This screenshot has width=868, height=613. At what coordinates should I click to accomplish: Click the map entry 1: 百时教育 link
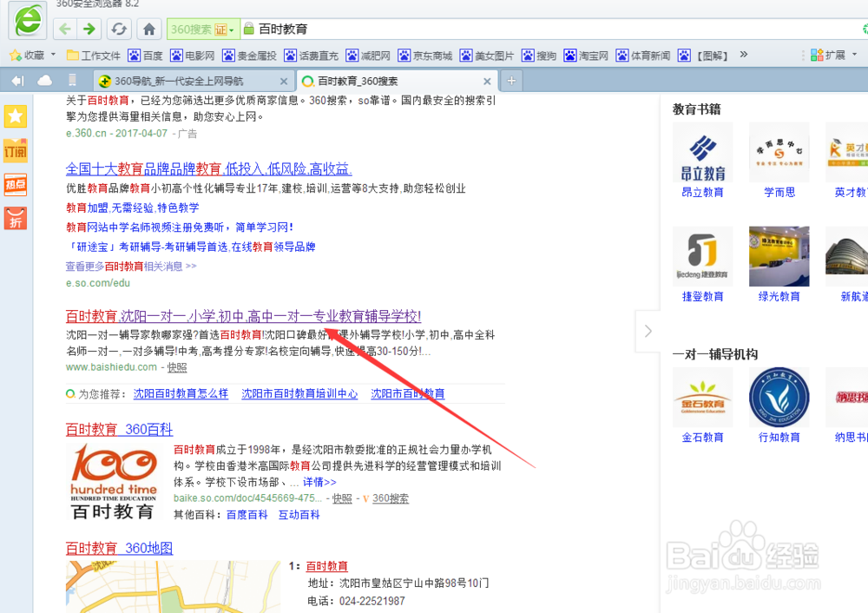326,566
